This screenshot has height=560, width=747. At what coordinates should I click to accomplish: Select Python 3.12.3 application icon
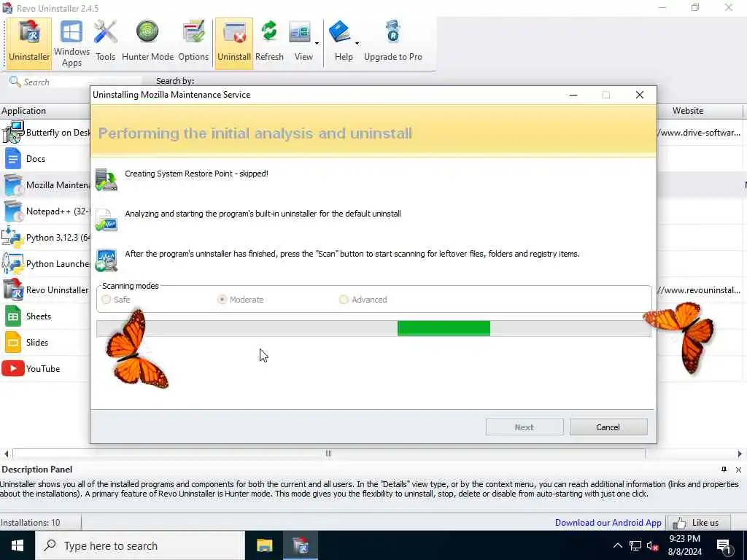coord(12,237)
